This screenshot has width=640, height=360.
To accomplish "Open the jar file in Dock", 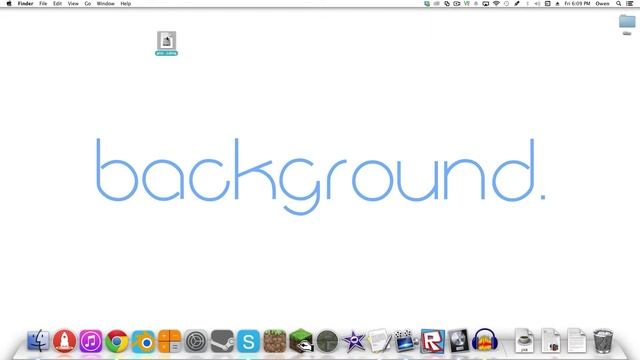I will [x=524, y=340].
